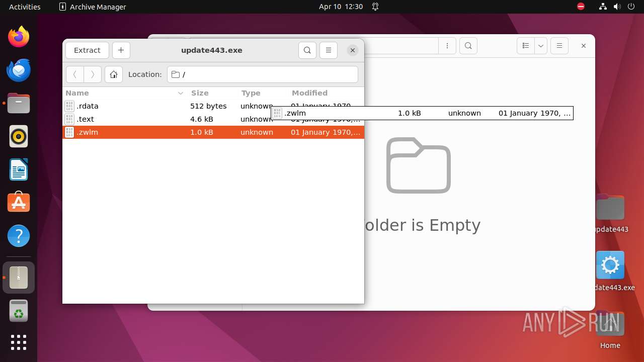Screen dimensions: 644x362
Task: Open the power menu icon
Action: (631, 7)
